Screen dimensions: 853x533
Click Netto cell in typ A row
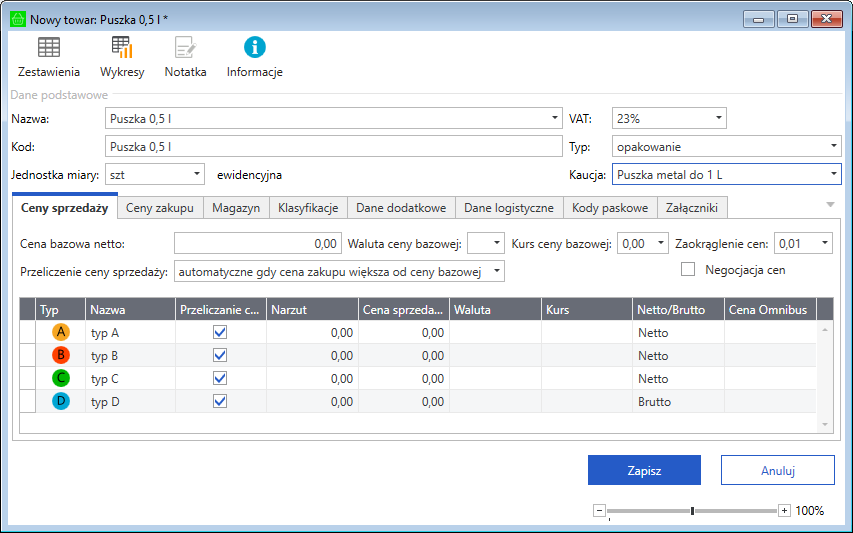pyautogui.click(x=678, y=332)
